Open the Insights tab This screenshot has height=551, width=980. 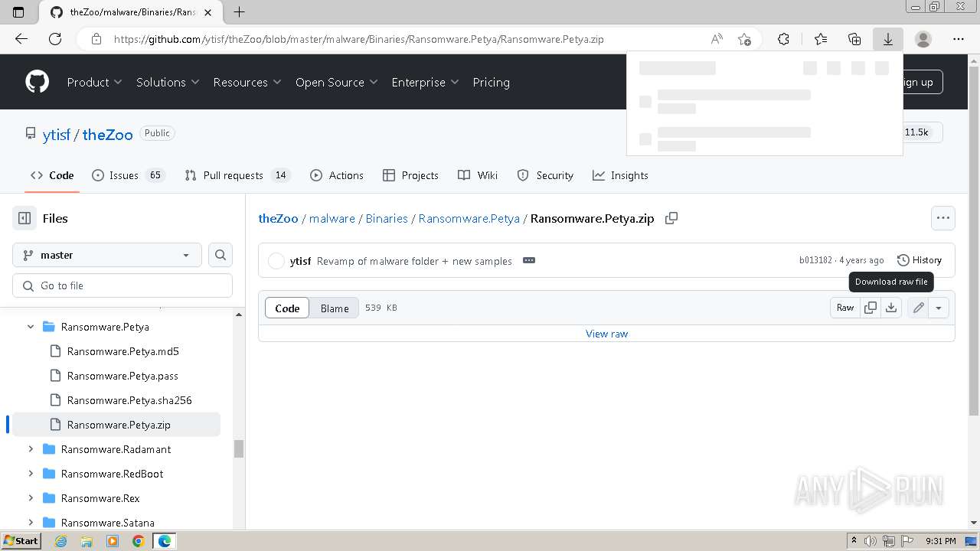click(620, 175)
